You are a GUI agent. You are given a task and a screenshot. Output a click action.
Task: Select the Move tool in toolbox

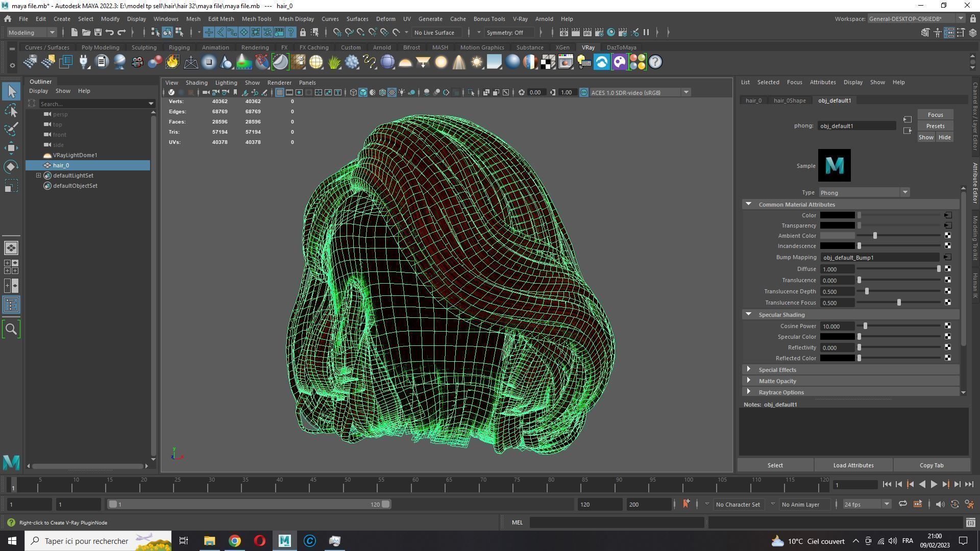coord(11,148)
